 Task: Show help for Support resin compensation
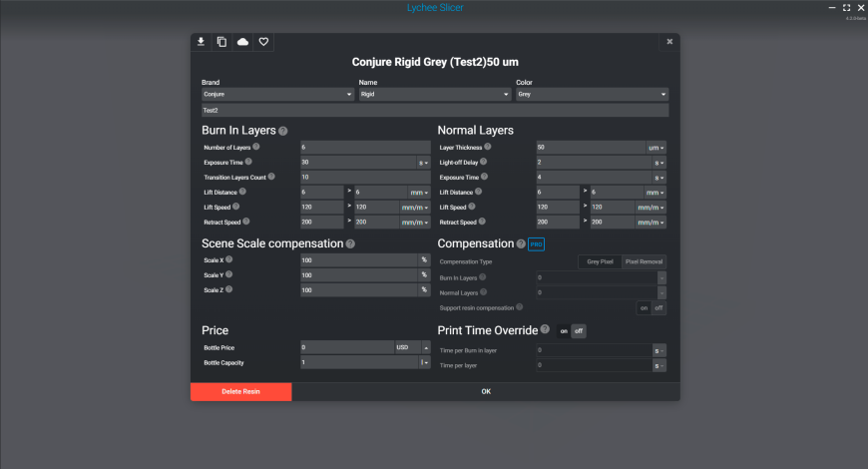(x=519, y=306)
